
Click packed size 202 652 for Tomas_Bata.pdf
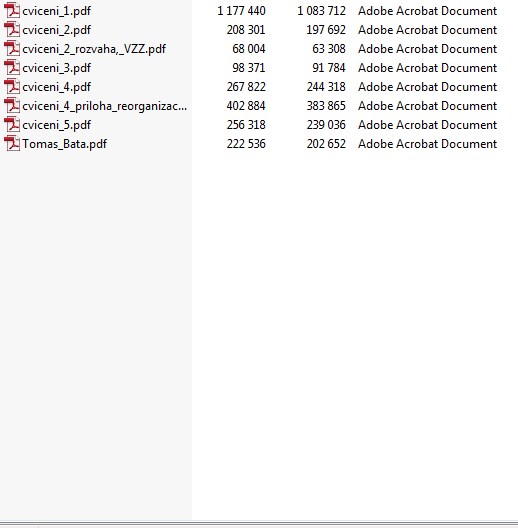[x=326, y=144]
